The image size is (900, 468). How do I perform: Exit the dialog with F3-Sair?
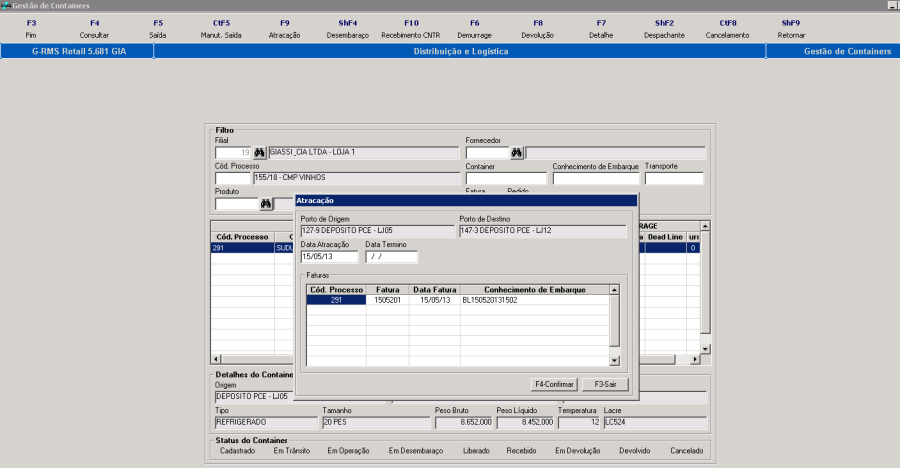click(x=605, y=384)
